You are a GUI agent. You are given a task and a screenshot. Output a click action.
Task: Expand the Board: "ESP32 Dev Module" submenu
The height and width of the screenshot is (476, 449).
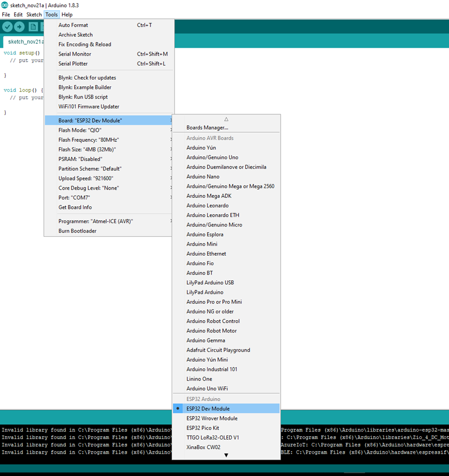tap(109, 121)
